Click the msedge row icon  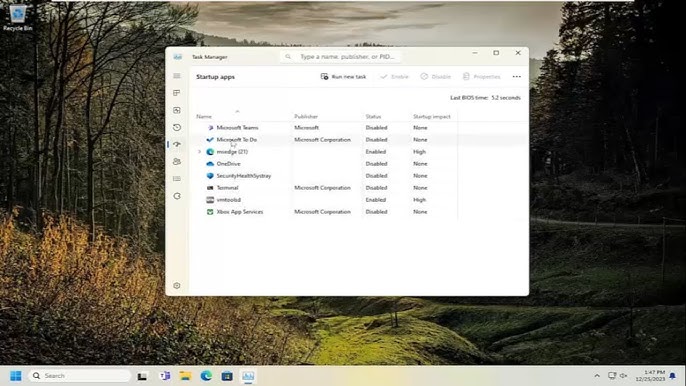click(210, 152)
